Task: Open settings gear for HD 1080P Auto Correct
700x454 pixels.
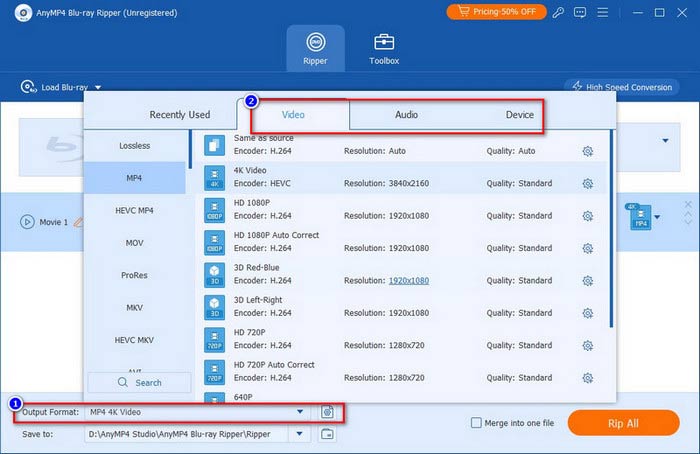Action: click(x=588, y=248)
